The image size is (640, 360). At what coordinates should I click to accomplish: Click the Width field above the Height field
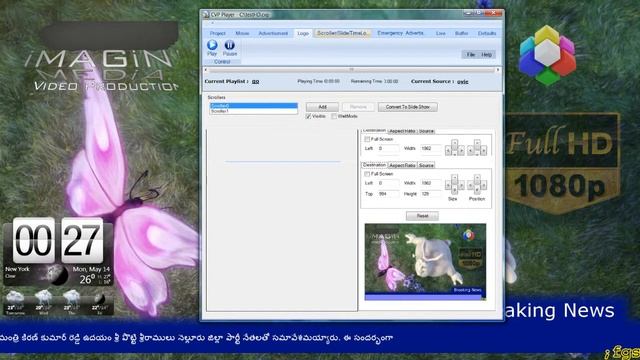(x=431, y=183)
